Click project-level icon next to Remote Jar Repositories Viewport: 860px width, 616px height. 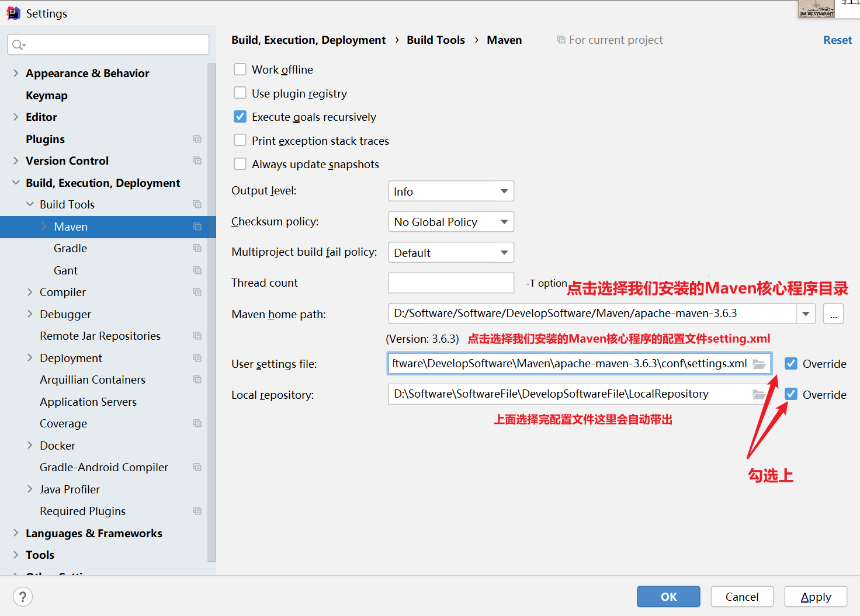point(197,336)
